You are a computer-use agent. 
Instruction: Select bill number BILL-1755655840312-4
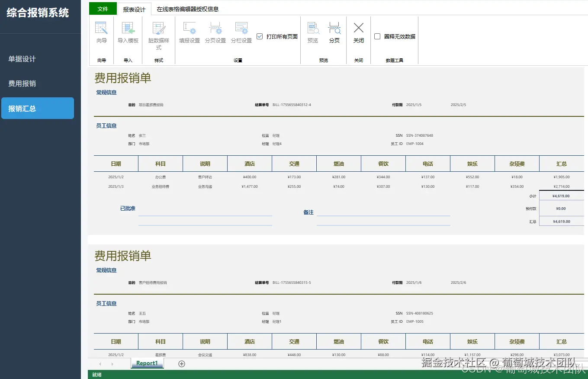[x=292, y=105]
